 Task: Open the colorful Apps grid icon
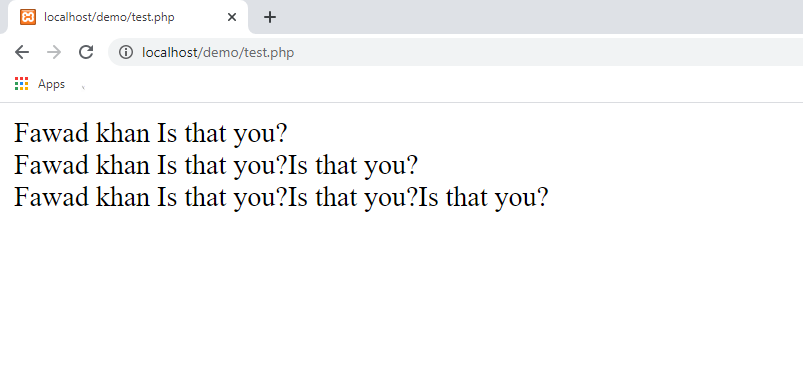[22, 84]
